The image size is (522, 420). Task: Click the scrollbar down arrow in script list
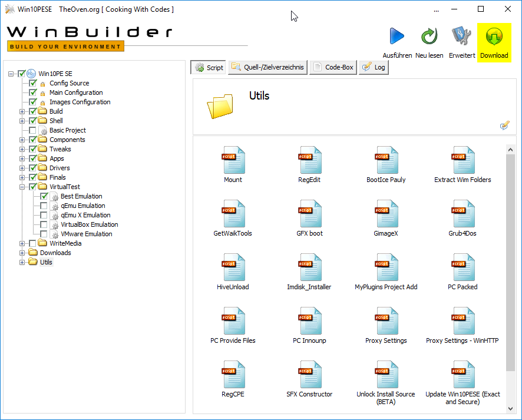click(x=510, y=408)
